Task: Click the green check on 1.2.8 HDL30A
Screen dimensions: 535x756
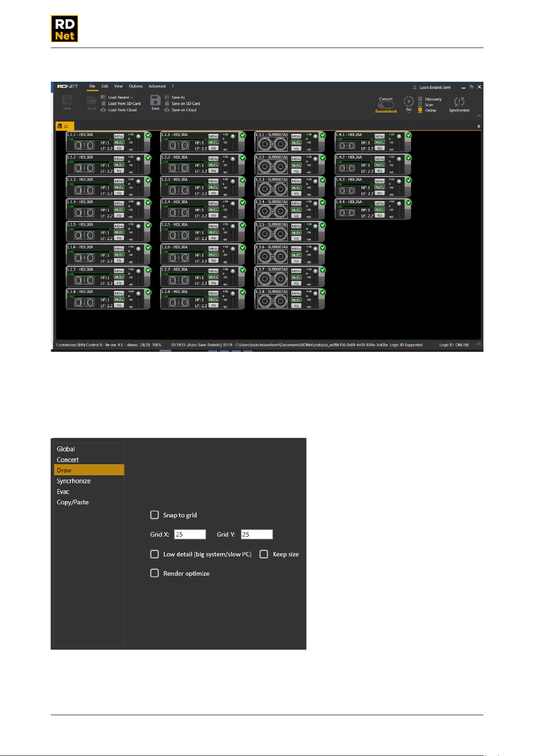Action: pyautogui.click(x=243, y=292)
